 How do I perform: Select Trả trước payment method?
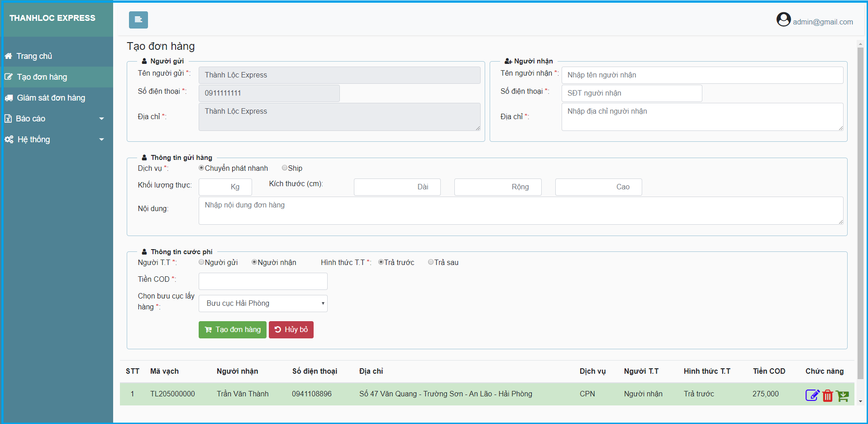coord(381,262)
